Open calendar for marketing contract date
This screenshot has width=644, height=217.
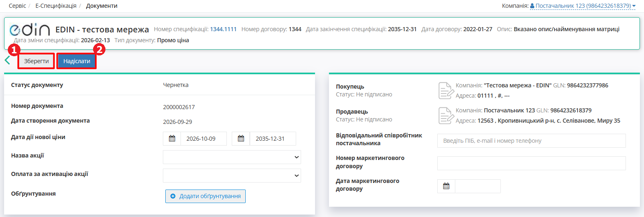pos(446,186)
